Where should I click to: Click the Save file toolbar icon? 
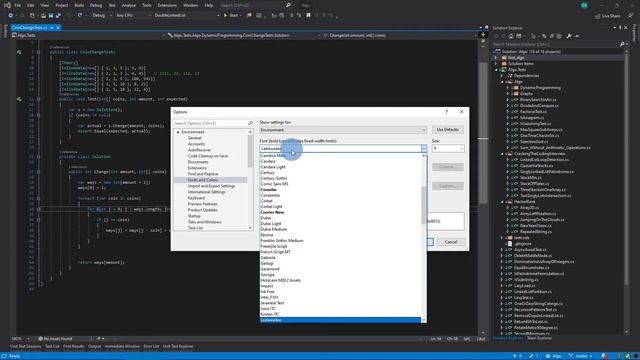tap(51, 16)
